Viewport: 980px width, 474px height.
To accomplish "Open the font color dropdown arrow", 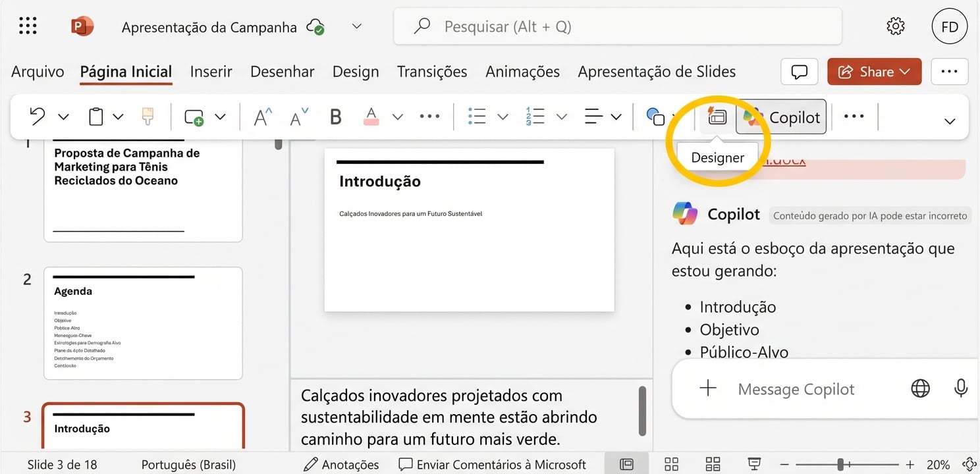I will click(x=397, y=117).
